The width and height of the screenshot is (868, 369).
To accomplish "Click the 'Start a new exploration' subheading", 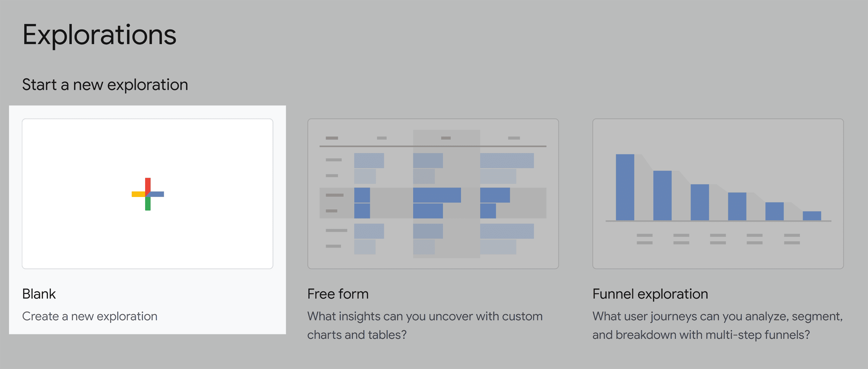I will click(105, 85).
